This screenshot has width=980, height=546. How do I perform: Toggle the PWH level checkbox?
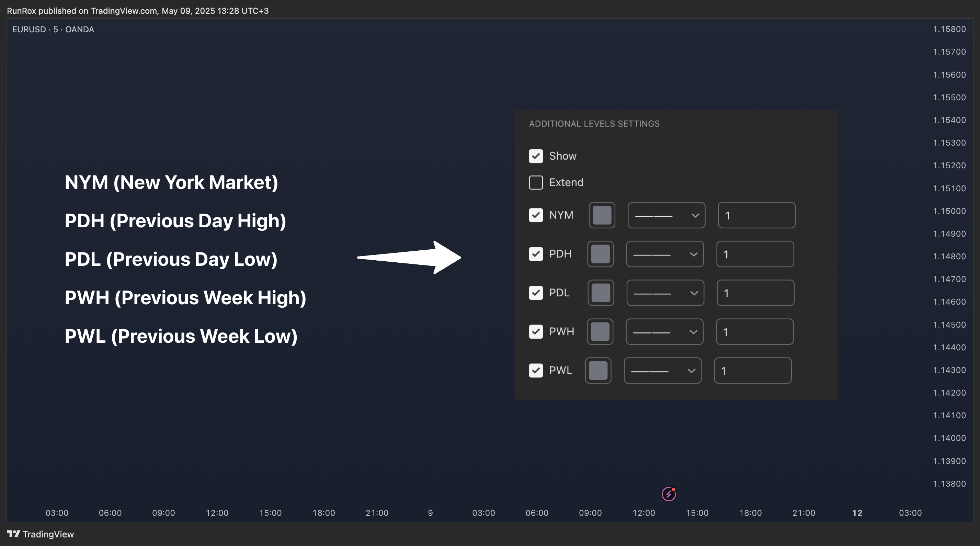536,331
